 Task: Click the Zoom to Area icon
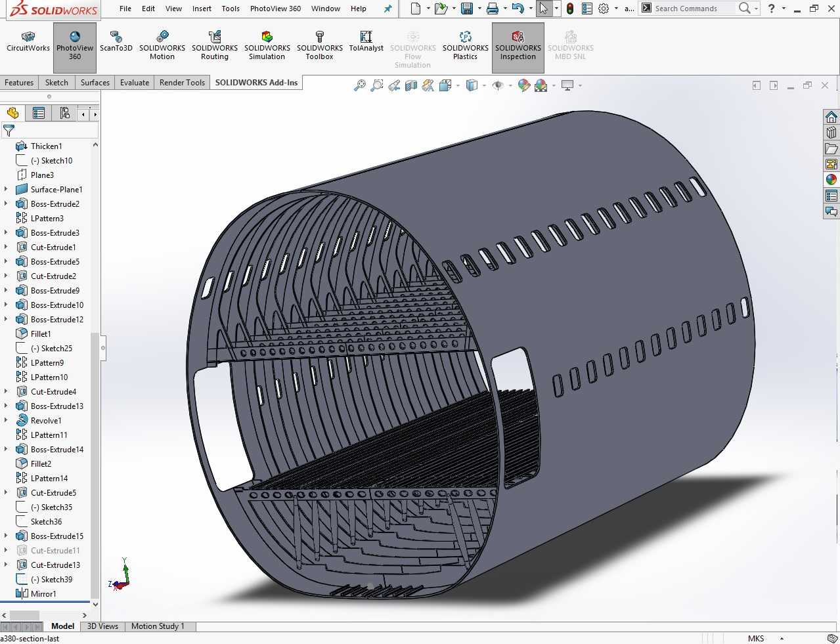[x=376, y=85]
